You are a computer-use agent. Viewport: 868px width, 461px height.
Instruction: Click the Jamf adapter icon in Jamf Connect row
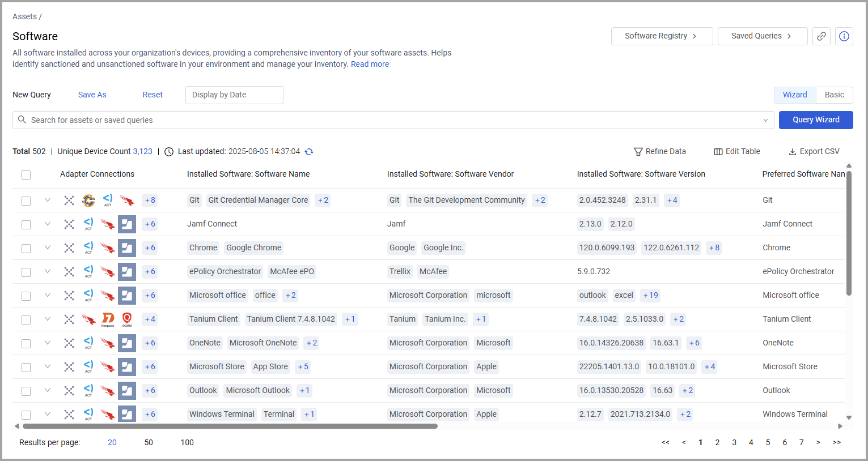point(127,224)
